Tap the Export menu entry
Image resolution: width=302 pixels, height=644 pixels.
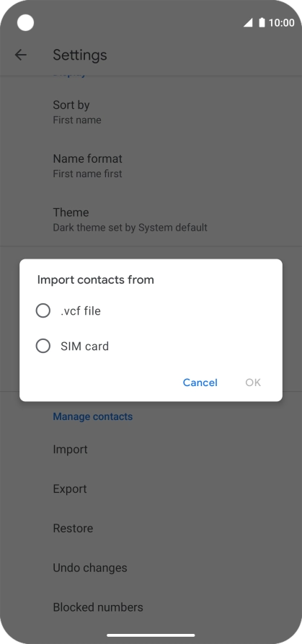(x=151, y=488)
